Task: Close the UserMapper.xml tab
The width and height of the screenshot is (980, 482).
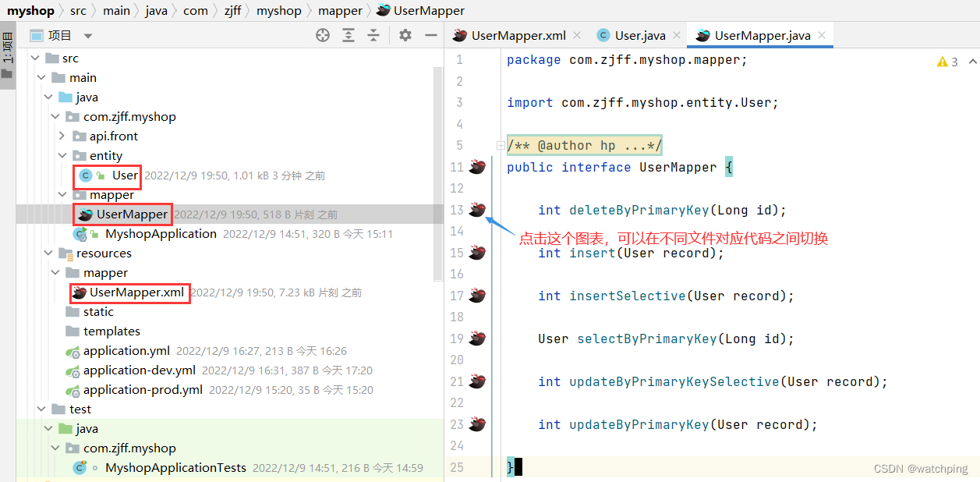Action: pyautogui.click(x=577, y=35)
